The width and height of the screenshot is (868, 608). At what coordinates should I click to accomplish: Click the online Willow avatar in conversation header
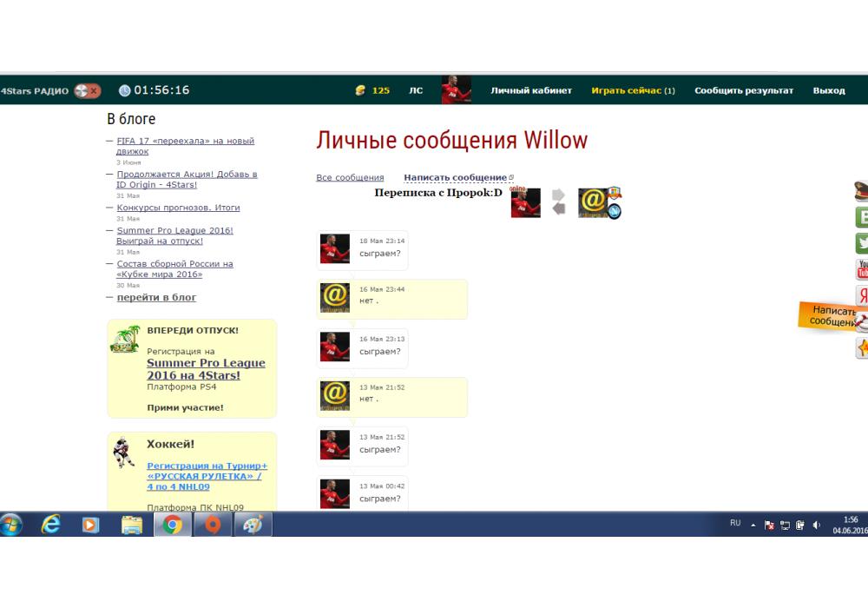[x=525, y=202]
